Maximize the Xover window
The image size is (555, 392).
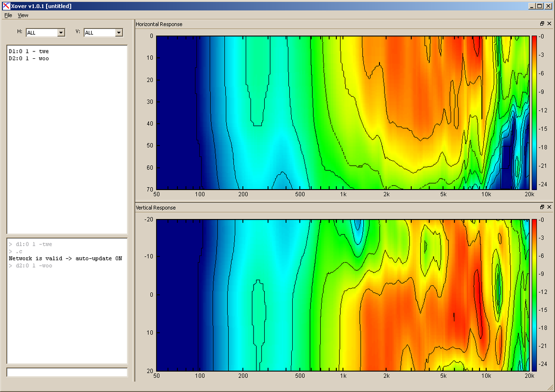(539, 6)
